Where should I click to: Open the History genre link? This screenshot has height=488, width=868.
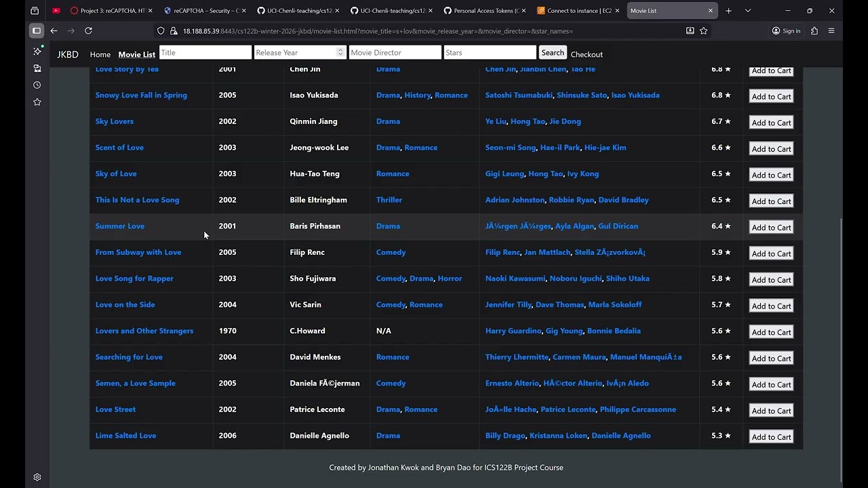(418, 96)
